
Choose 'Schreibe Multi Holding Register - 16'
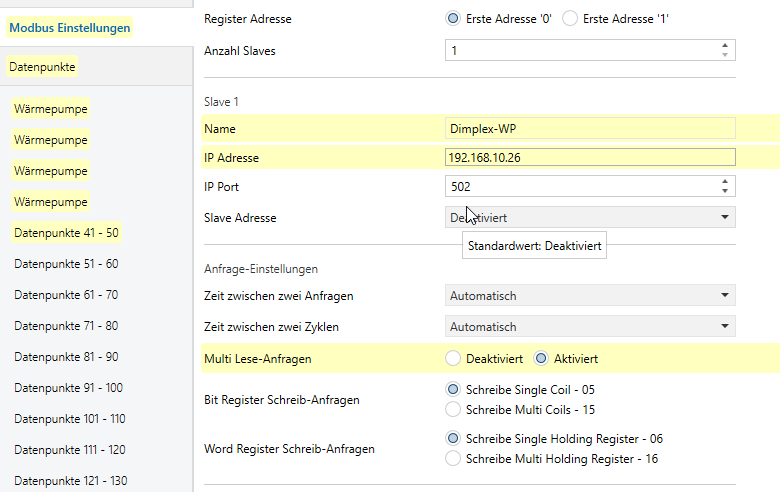click(453, 459)
